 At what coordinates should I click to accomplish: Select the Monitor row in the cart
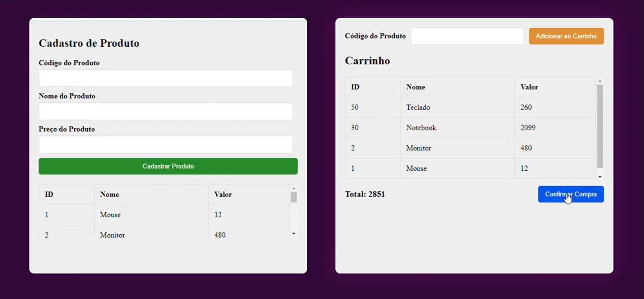tap(453, 148)
